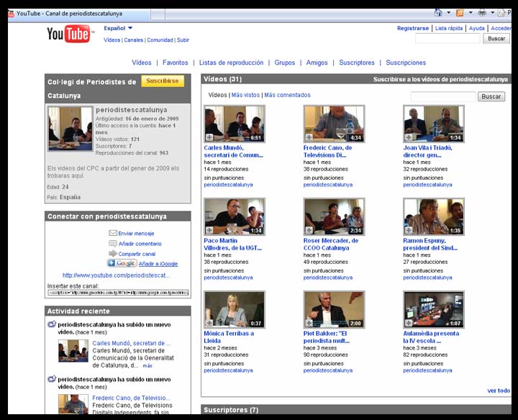The image size is (518, 420).
Task: Sort videos by Más comentados
Action: [x=287, y=95]
